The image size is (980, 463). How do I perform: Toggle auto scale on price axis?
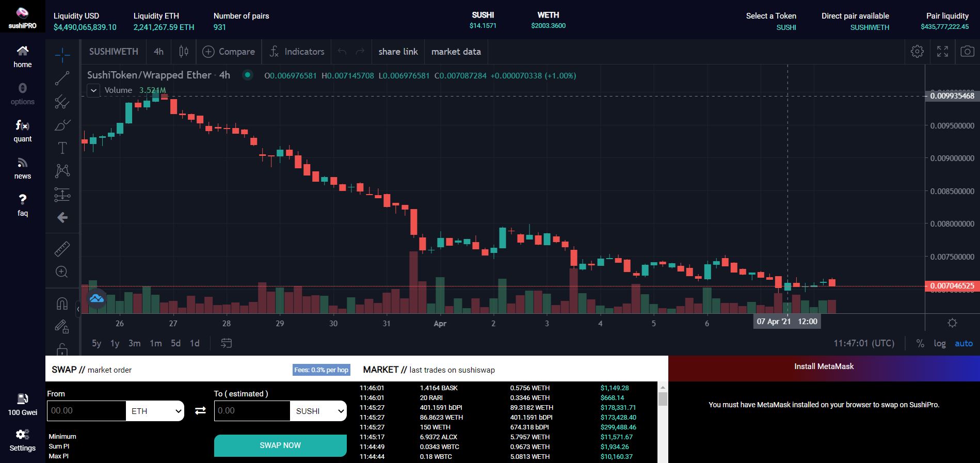[963, 343]
